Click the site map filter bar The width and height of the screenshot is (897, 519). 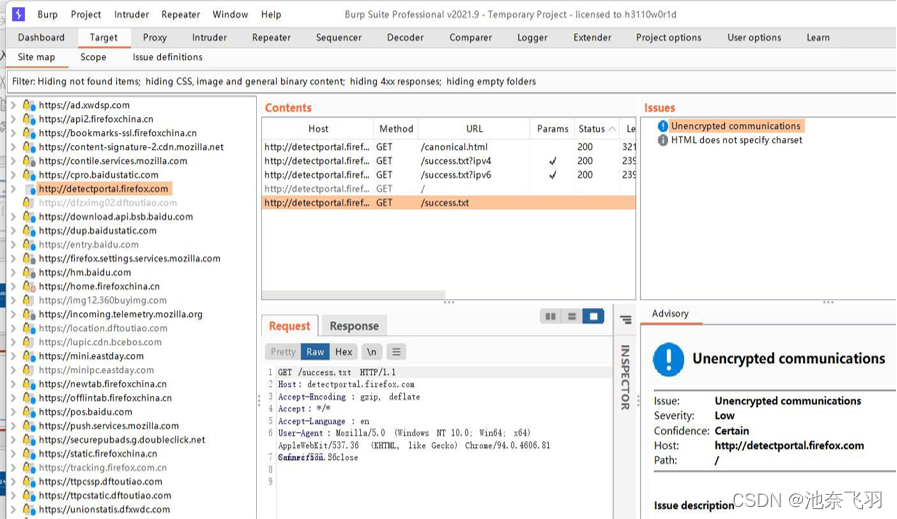[451, 81]
